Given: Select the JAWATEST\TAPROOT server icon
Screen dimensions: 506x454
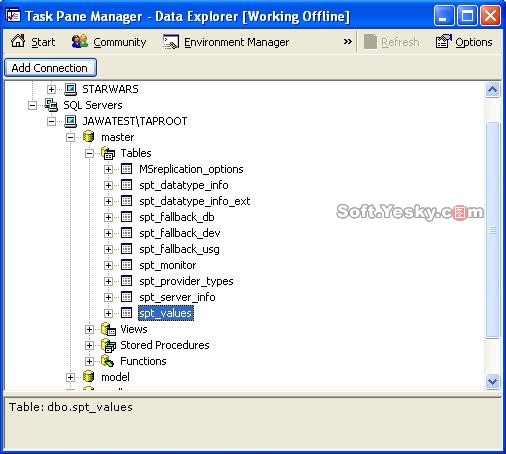Looking at the screenshot, I should pyautogui.click(x=70, y=121).
